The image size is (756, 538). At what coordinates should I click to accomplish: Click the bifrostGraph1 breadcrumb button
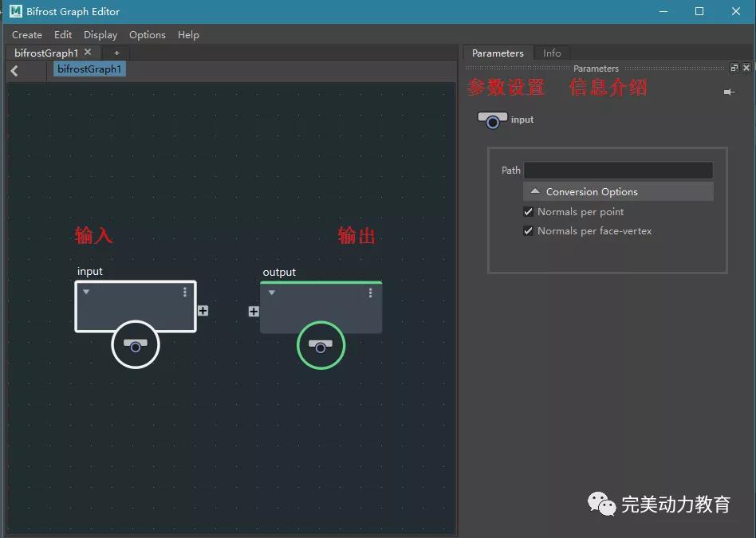89,69
